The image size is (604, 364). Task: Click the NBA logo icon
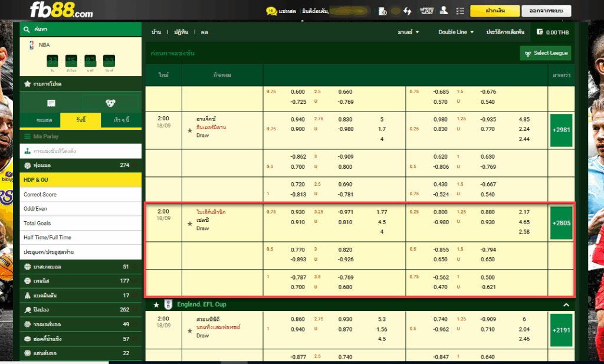32,45
